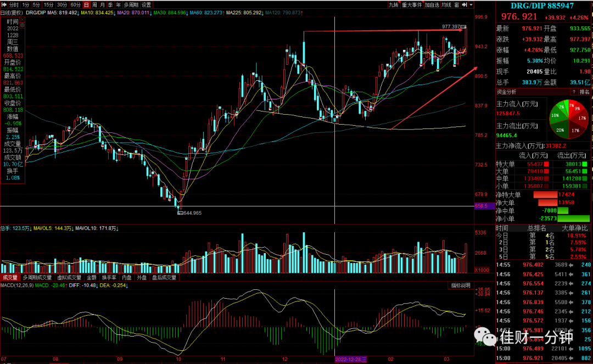The width and height of the screenshot is (593, 364).
Task: Click the help question mark in 资金分析
Action: tap(574, 92)
